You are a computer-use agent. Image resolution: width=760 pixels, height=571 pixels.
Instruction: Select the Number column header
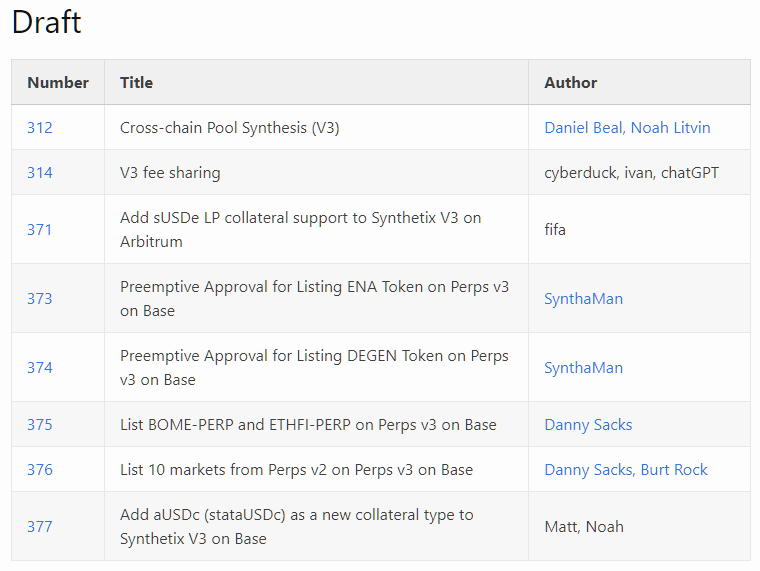tap(58, 82)
